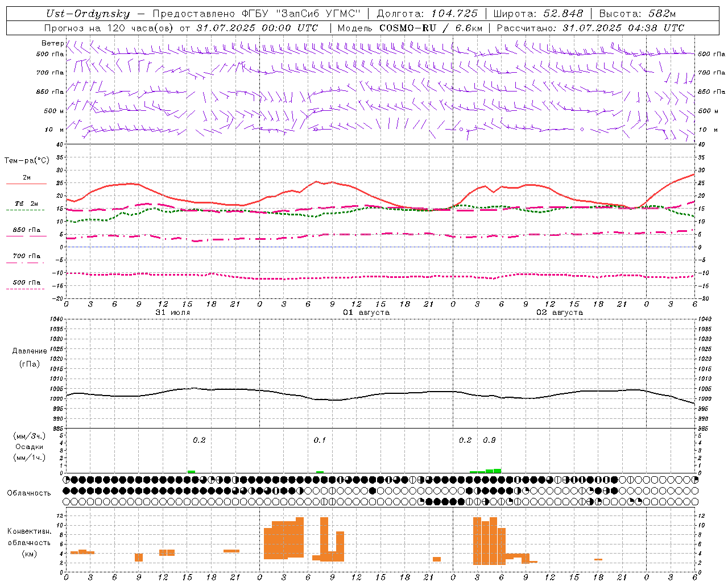Click the 0.2 precipitation amount on 31 июля

[x=199, y=440]
